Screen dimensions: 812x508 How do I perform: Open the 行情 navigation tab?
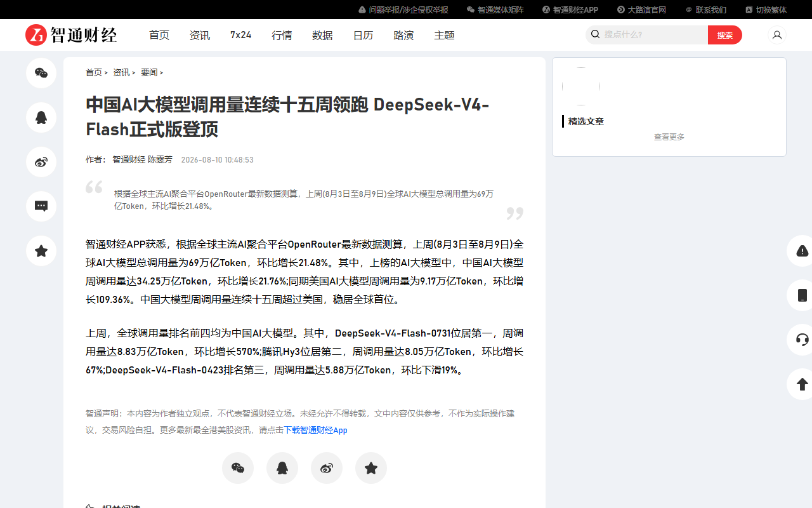point(282,35)
